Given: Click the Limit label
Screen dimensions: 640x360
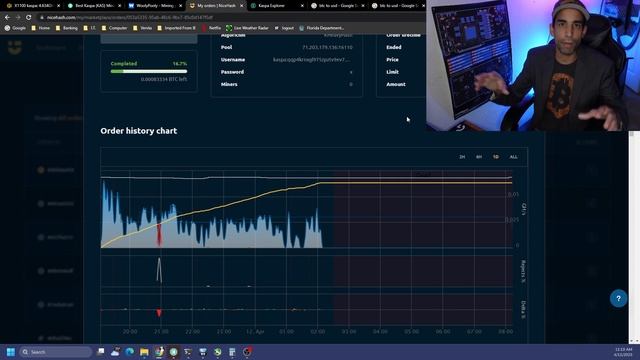Looking at the screenshot, I should coord(392,72).
